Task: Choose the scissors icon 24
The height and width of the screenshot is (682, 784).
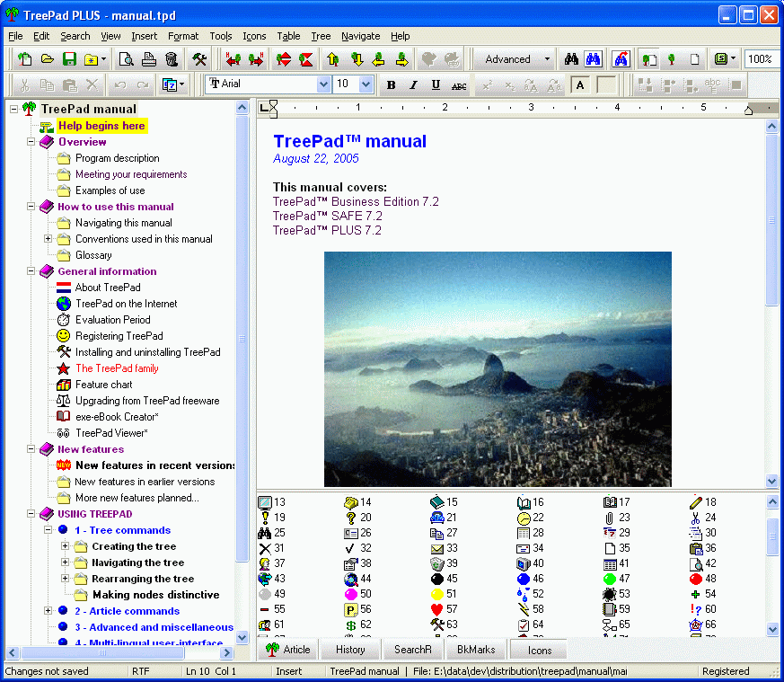Action: click(x=695, y=518)
